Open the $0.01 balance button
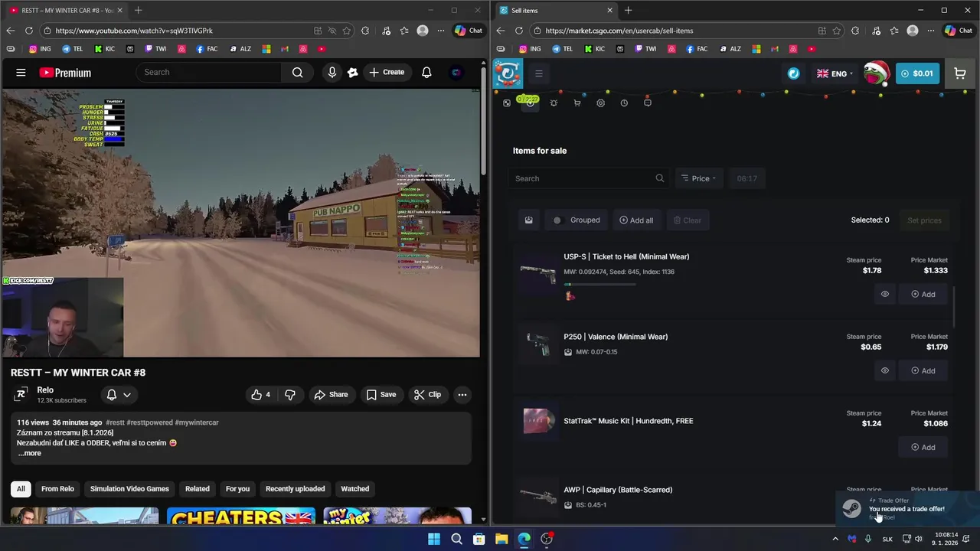 coord(917,73)
